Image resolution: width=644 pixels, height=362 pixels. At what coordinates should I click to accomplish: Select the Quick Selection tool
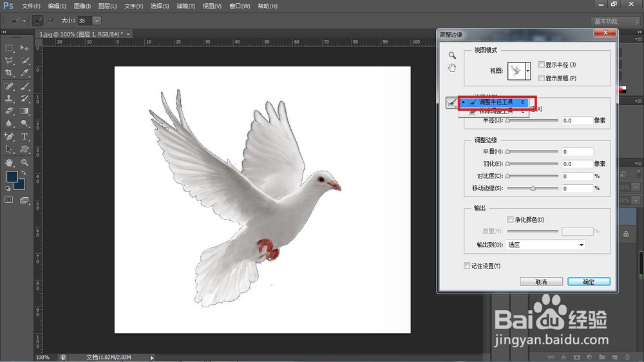click(24, 61)
